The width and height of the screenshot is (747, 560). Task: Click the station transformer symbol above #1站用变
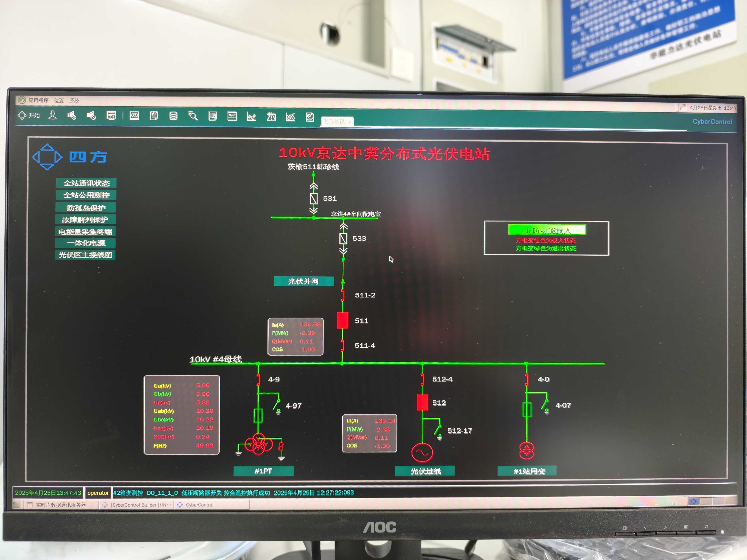point(527,451)
